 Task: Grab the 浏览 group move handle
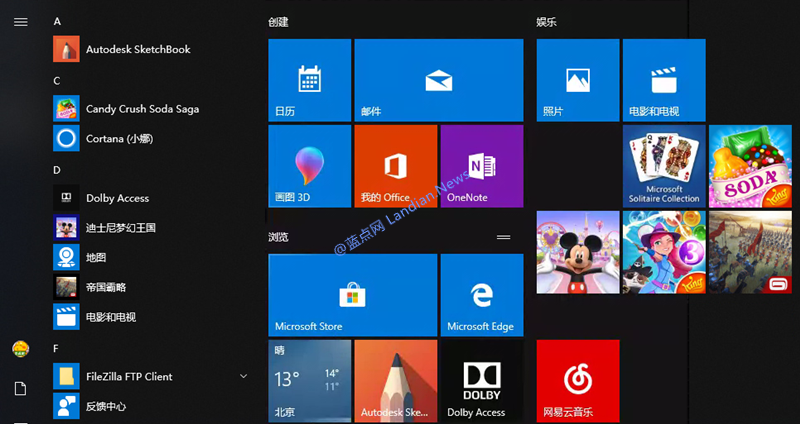coord(504,237)
